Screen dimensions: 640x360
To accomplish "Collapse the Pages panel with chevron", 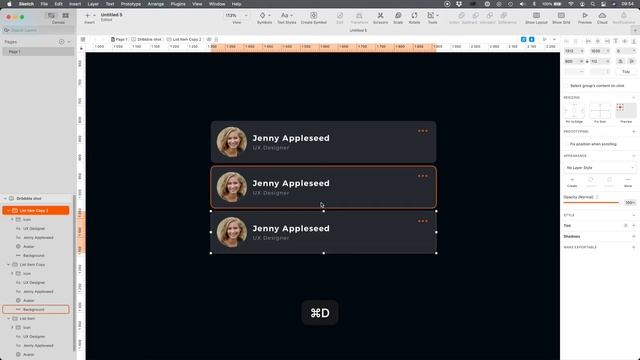I will (69, 42).
